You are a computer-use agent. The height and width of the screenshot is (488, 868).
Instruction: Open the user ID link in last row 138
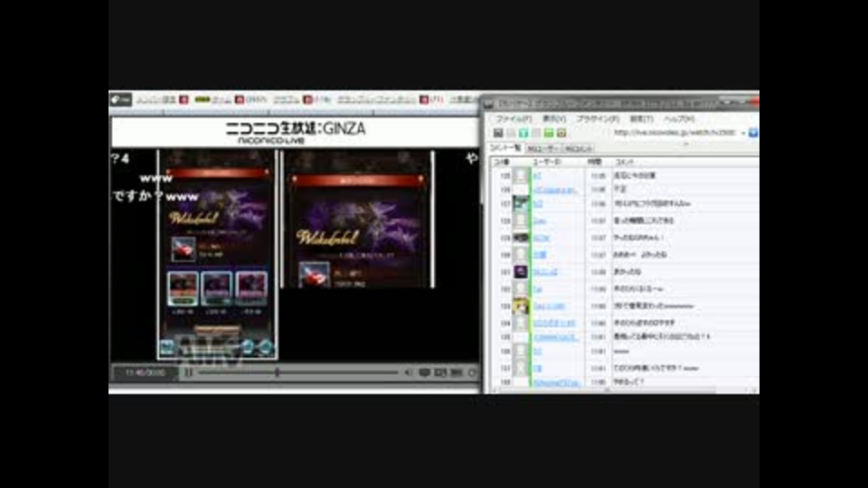(x=557, y=382)
